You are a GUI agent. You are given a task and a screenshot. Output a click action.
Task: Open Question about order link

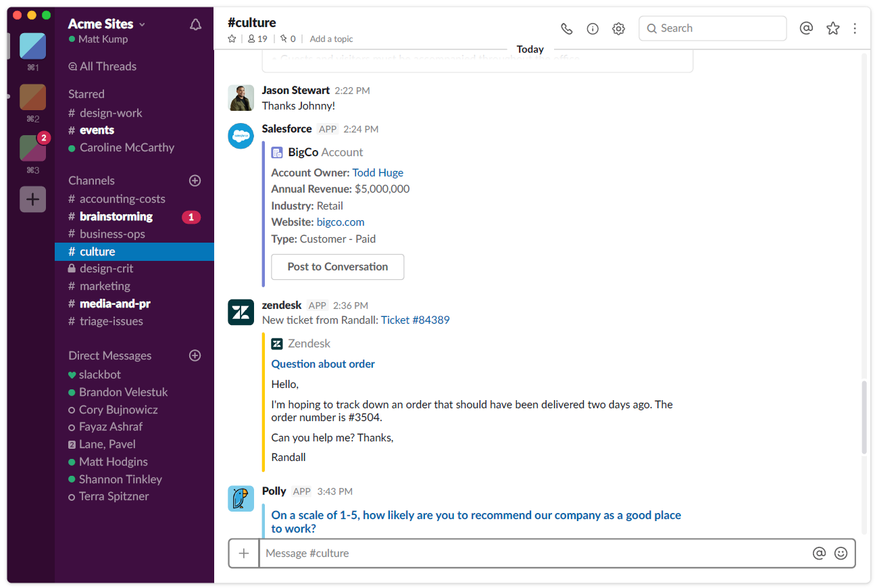(x=323, y=364)
